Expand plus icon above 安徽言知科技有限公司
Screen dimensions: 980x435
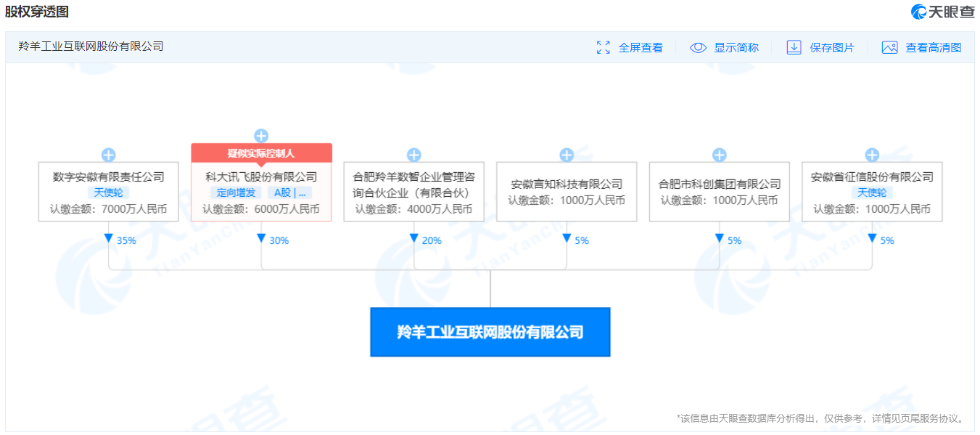[567, 155]
